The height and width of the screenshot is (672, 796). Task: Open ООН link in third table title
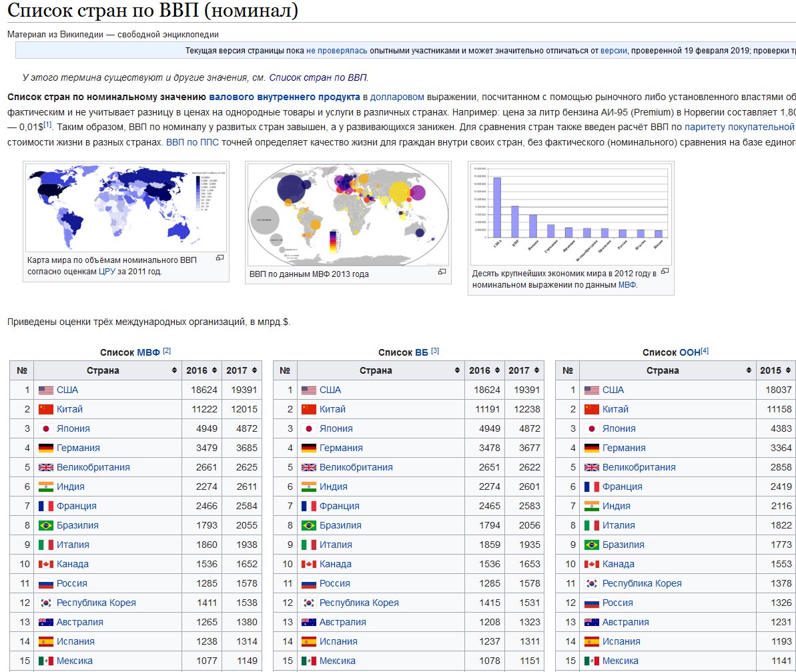690,352
